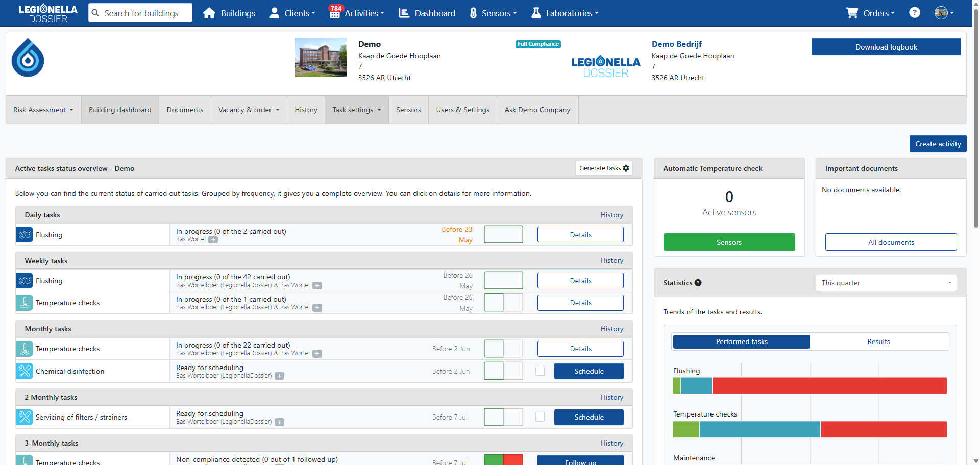The image size is (980, 465).
Task: Open the Orders shopping cart icon
Action: [852, 13]
